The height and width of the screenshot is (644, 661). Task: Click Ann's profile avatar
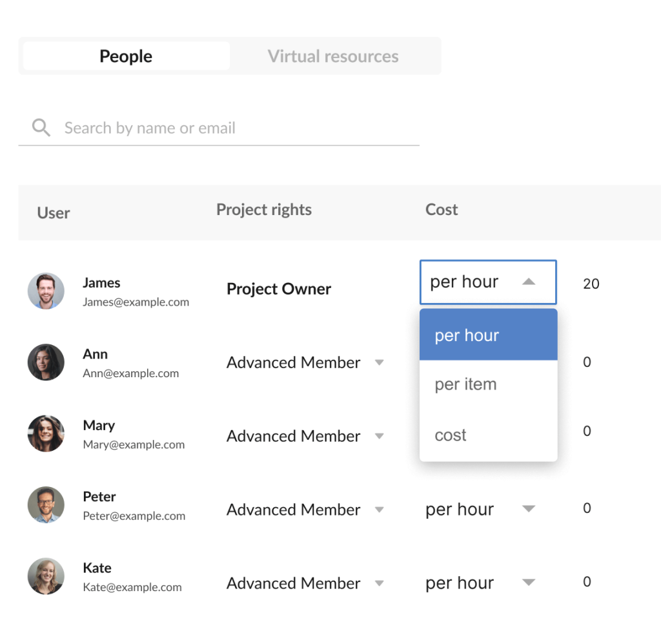(46, 362)
